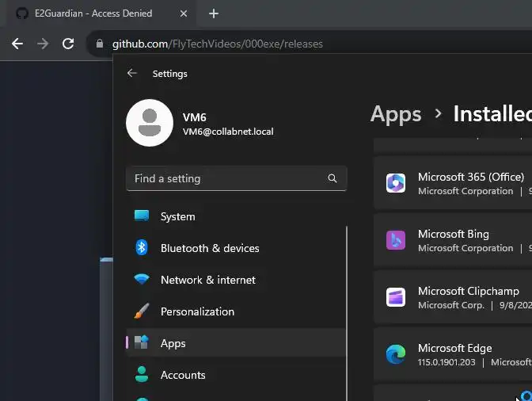The image size is (532, 401).
Task: Click the Personalization paintbrush icon
Action: click(142, 311)
